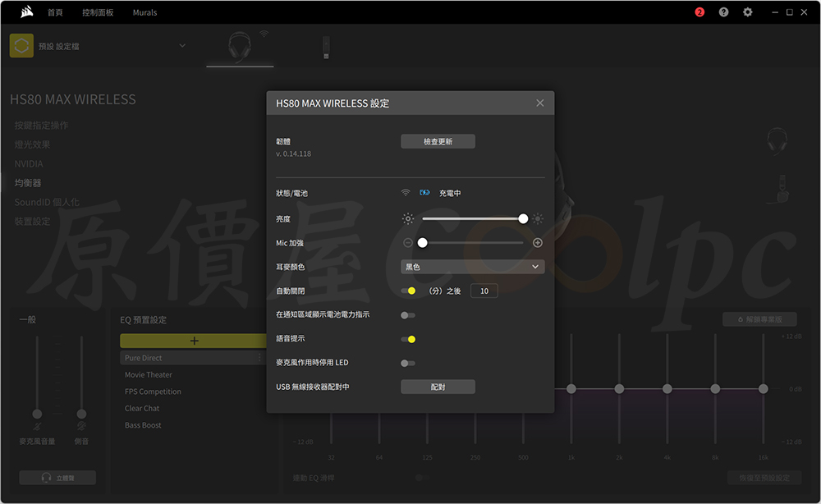
Task: Switch to the 控制面板 tab
Action: click(98, 12)
